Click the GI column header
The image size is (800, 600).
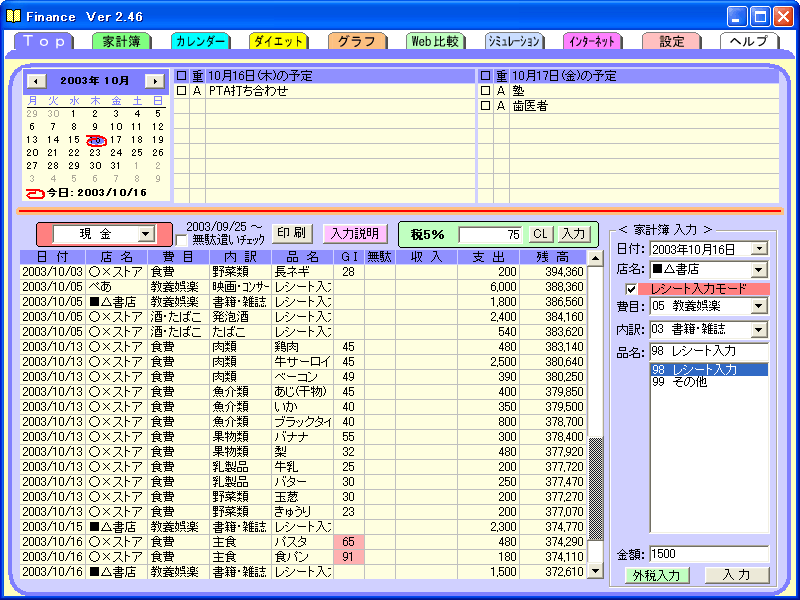(348, 257)
